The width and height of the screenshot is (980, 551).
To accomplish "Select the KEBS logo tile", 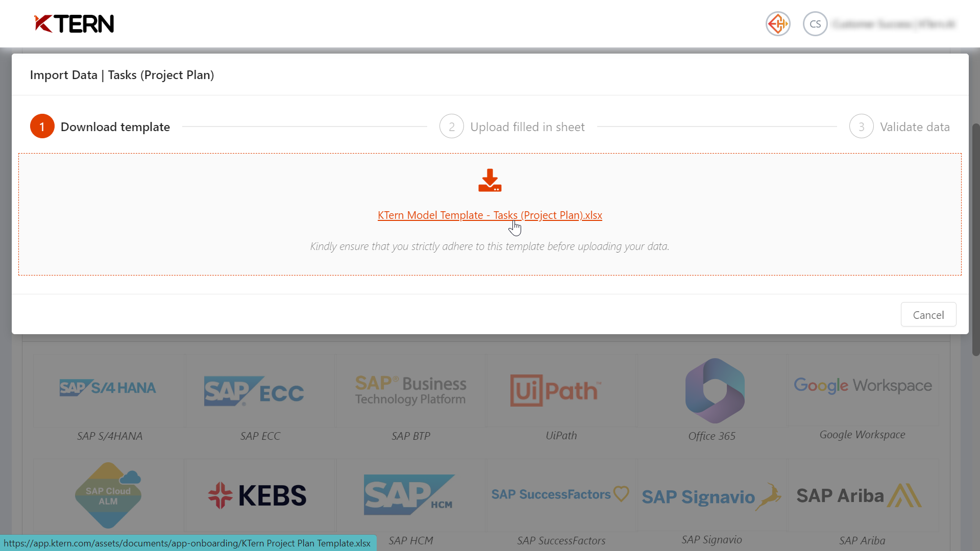I will coord(260,495).
